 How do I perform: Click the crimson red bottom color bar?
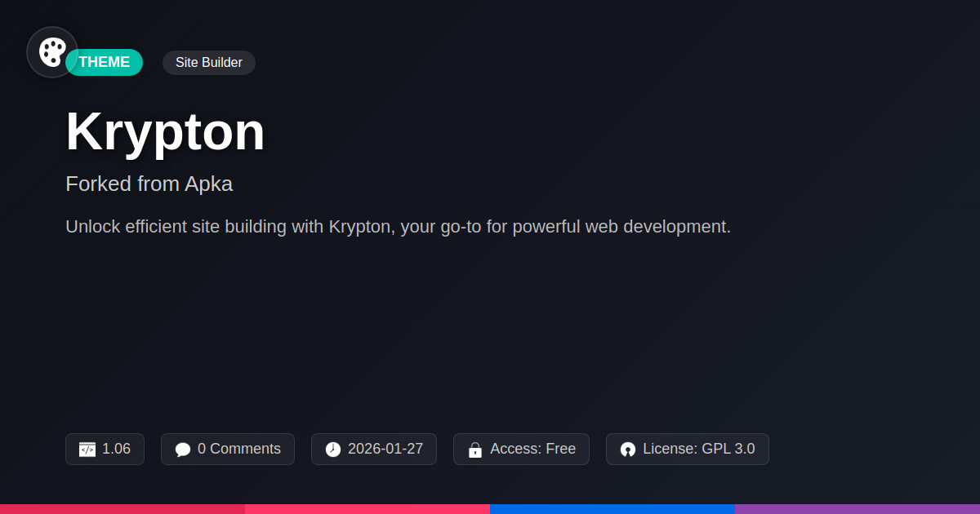(122, 508)
